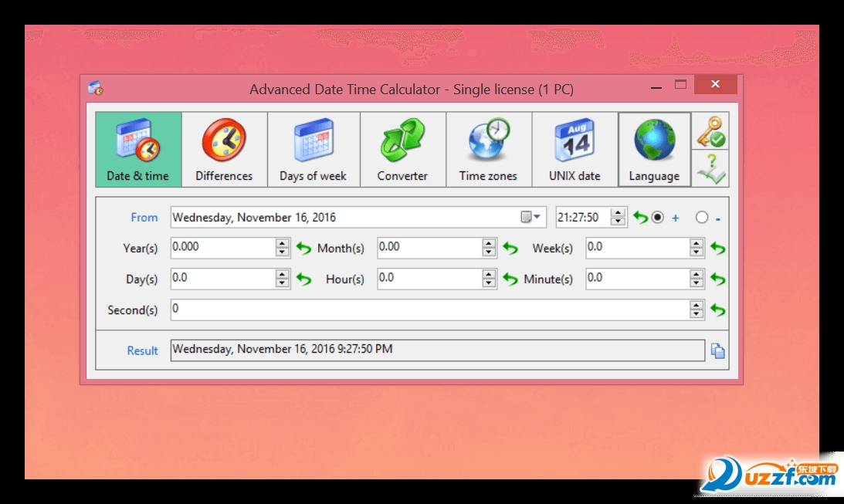
Task: Increase Year(s) with the up spinner
Action: pyautogui.click(x=282, y=243)
